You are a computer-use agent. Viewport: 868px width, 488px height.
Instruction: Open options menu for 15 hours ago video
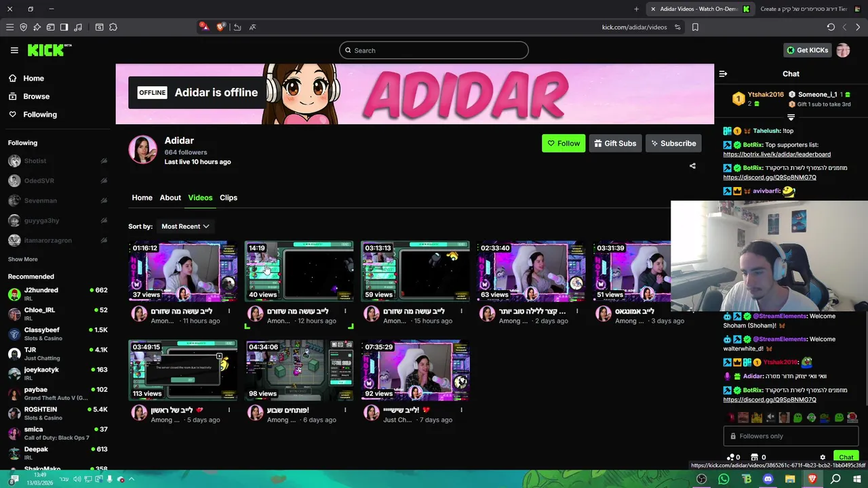pos(461,311)
